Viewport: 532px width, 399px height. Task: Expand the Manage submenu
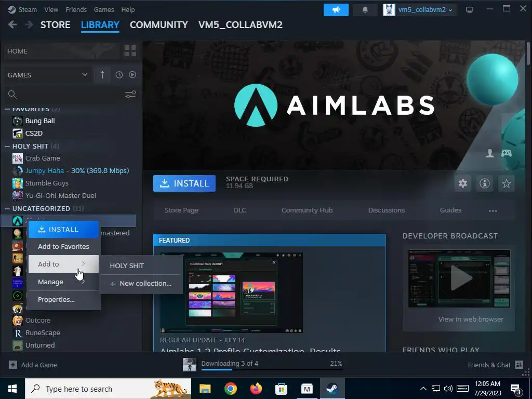pyautogui.click(x=63, y=282)
